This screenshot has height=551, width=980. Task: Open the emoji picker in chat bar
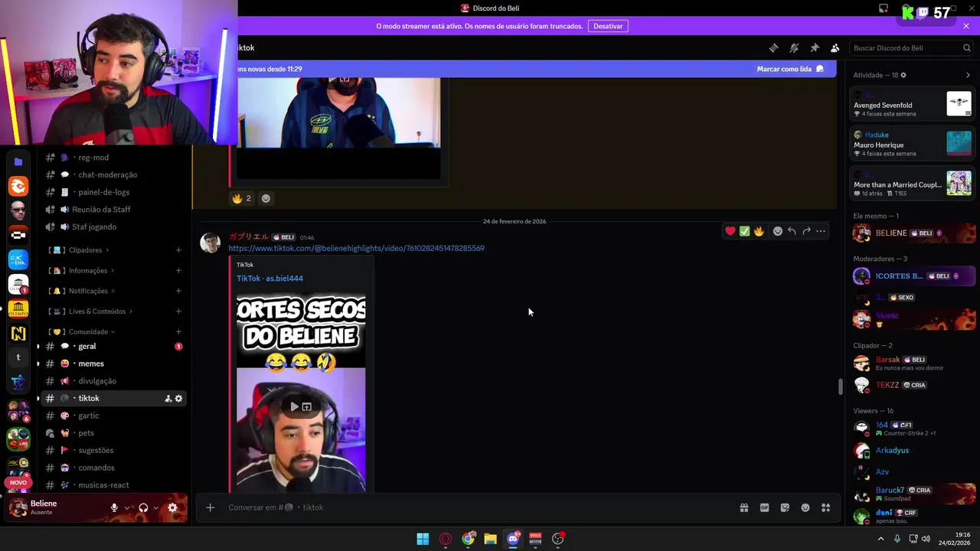pos(805,507)
